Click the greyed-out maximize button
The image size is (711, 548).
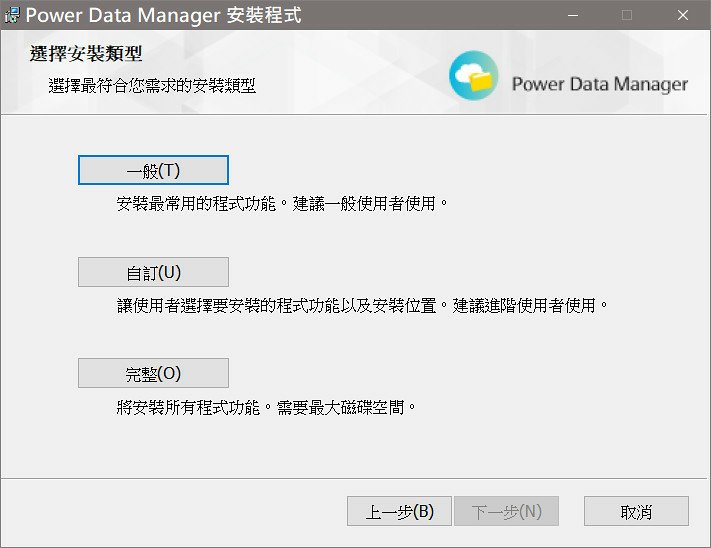[x=627, y=15]
